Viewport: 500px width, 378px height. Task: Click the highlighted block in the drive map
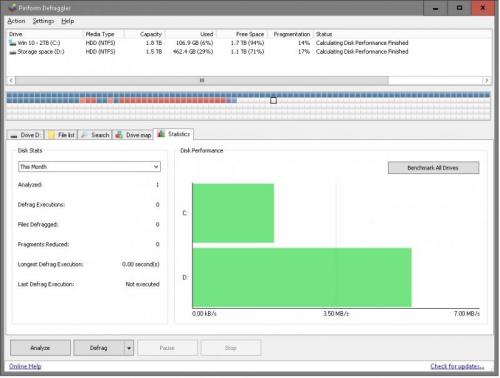click(x=273, y=100)
